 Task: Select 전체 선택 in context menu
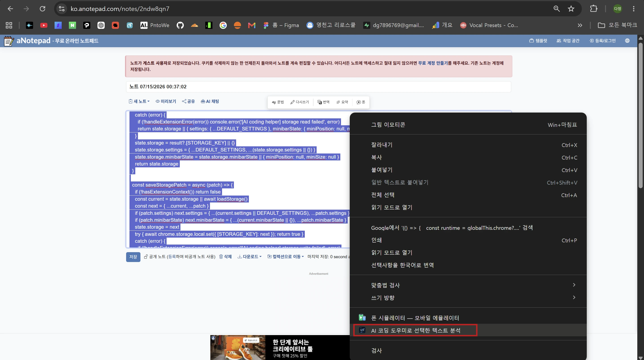[x=468, y=195]
